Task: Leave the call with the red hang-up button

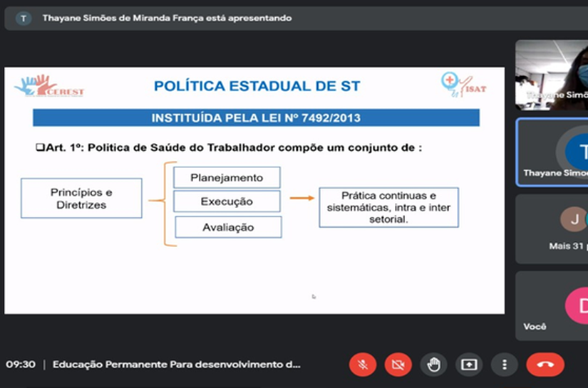Action: 545,365
